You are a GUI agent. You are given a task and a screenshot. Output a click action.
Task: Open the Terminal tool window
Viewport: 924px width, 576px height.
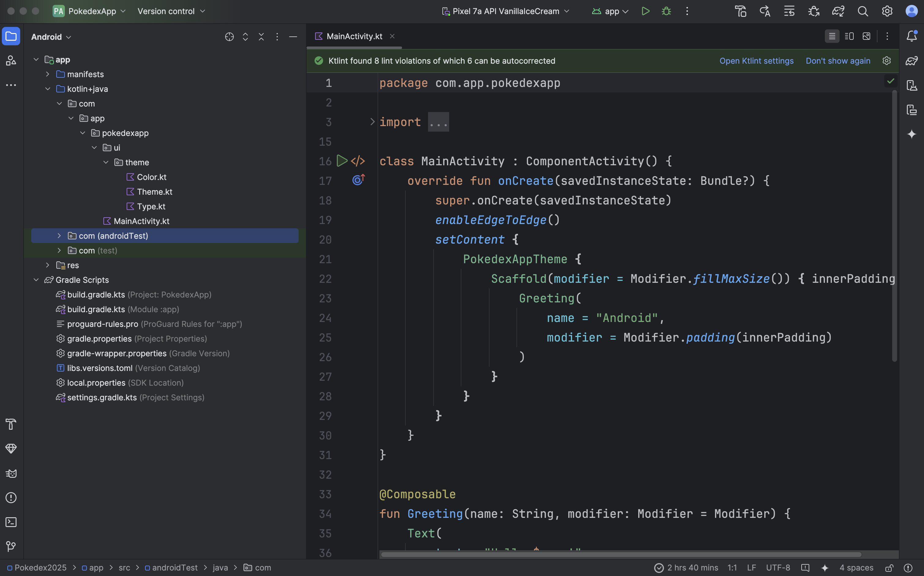(x=11, y=522)
